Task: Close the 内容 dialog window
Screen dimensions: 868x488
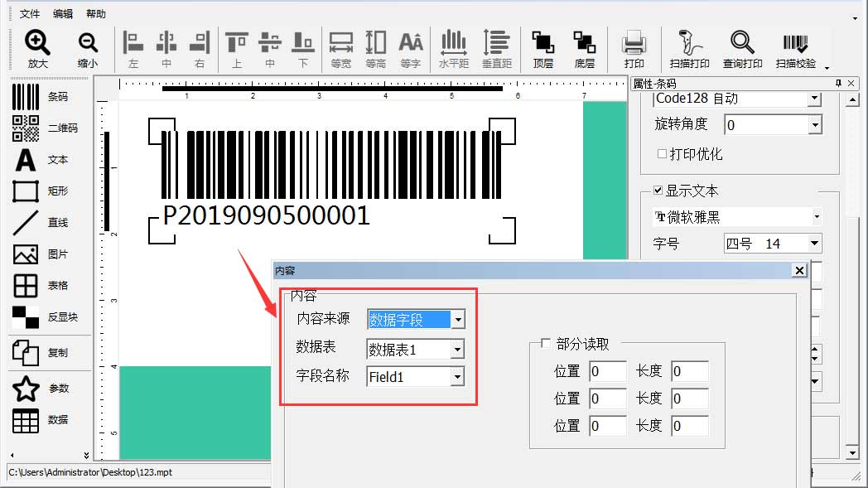Action: point(799,271)
